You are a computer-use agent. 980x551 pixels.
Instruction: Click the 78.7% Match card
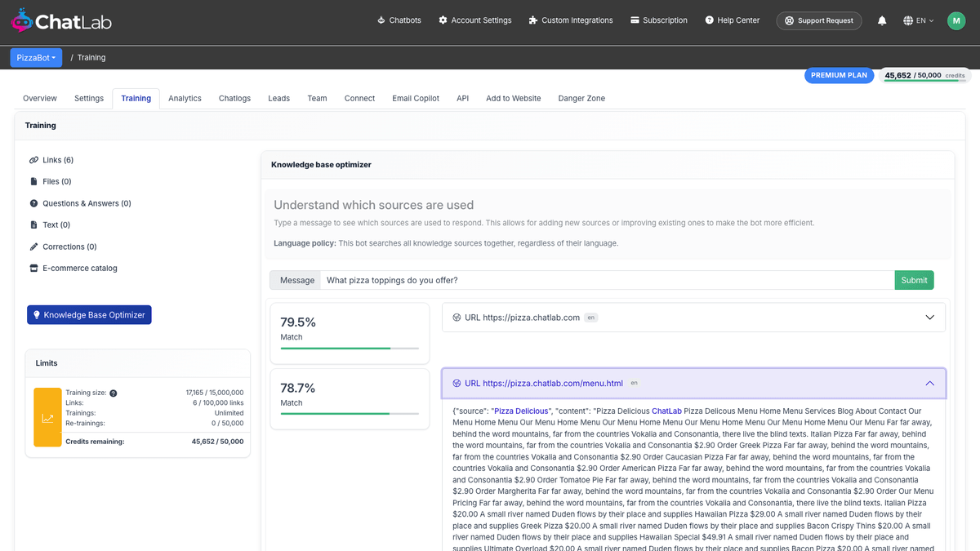click(350, 398)
